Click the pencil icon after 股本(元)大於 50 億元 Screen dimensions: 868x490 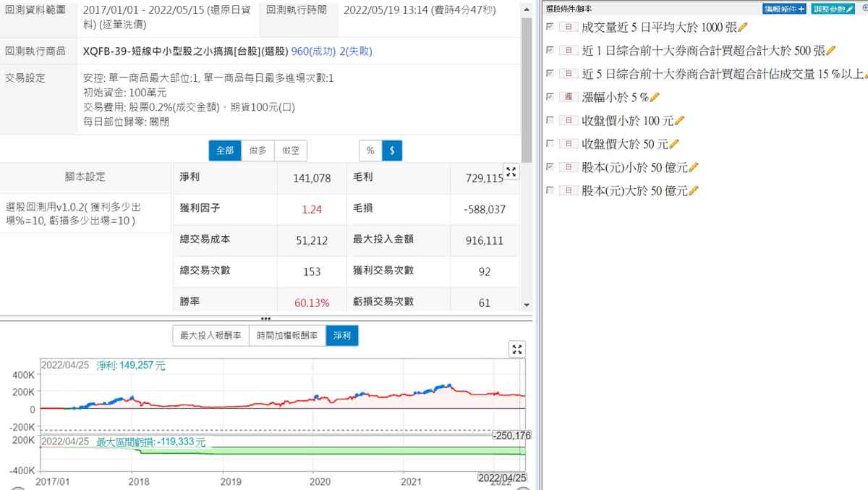click(694, 191)
